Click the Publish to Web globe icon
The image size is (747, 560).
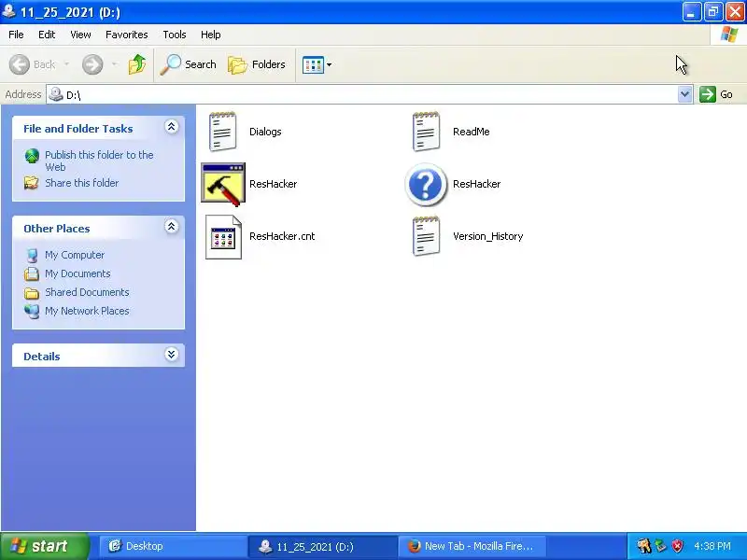point(32,156)
